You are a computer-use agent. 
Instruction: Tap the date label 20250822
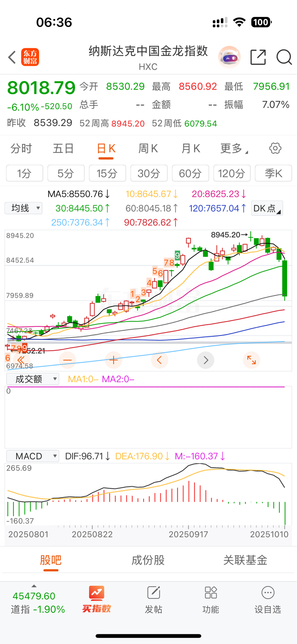(x=92, y=535)
